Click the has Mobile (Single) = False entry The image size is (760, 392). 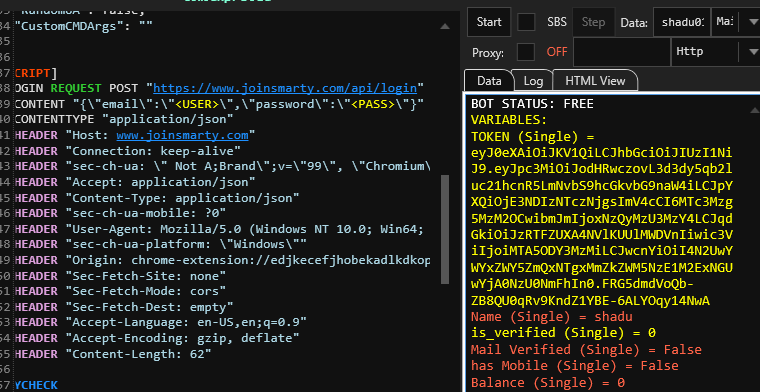coord(575,366)
